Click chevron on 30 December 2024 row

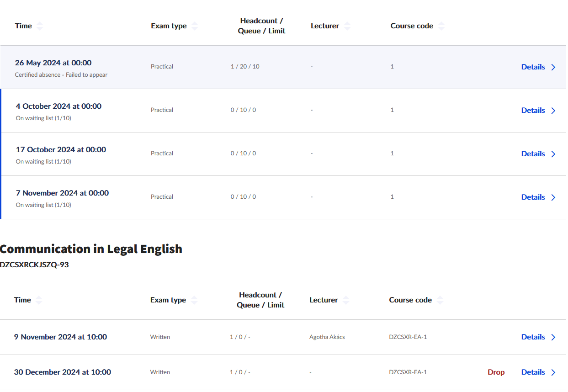point(553,372)
